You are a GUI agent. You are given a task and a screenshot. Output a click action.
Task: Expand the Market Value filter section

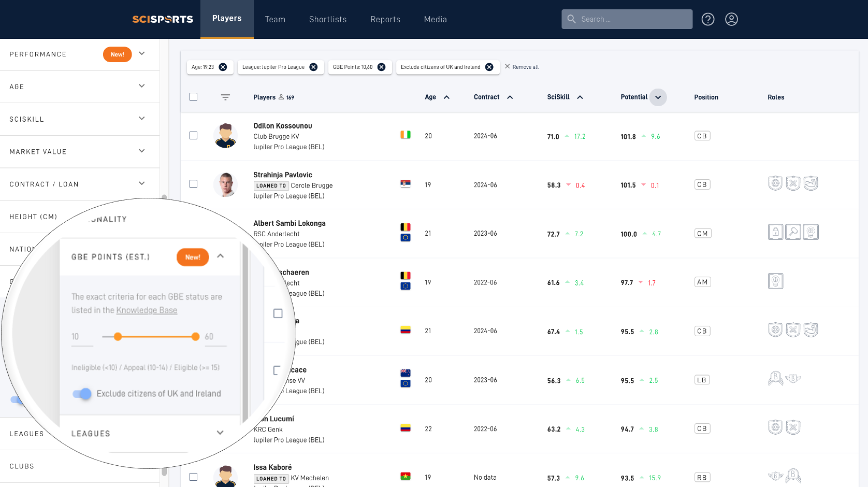(142, 151)
